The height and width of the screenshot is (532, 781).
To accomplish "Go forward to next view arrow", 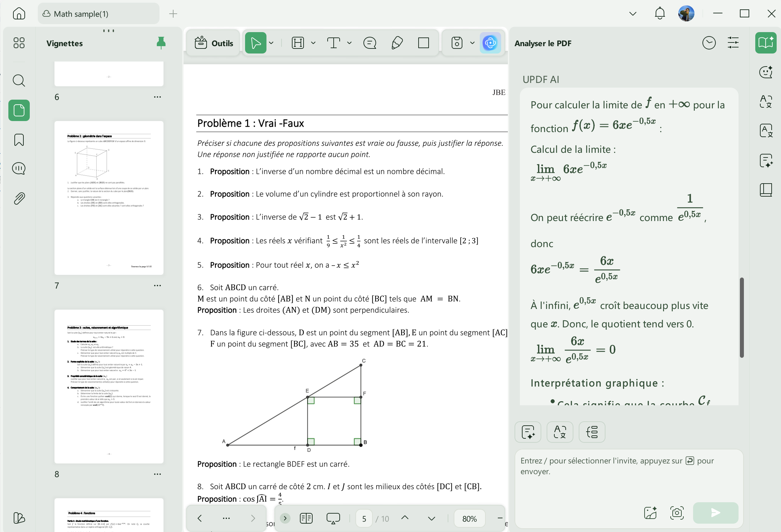I will click(253, 519).
